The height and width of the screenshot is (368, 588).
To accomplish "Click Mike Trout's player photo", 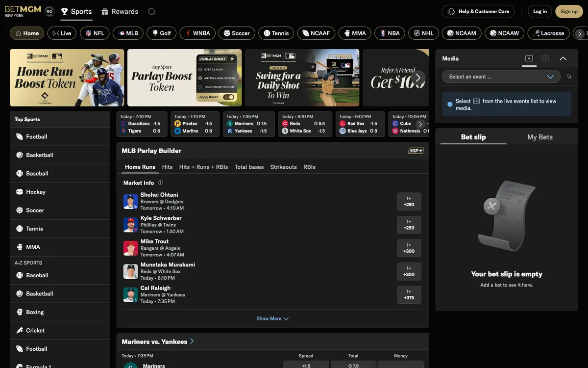I will (130, 248).
